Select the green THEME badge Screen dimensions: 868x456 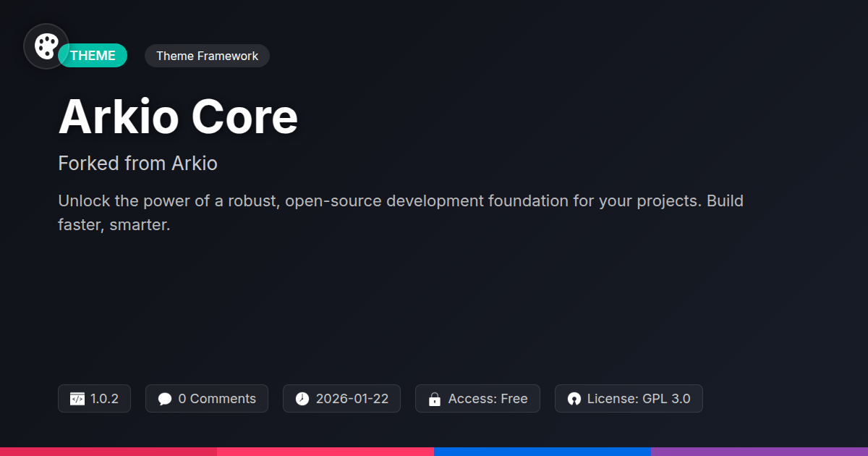93,56
